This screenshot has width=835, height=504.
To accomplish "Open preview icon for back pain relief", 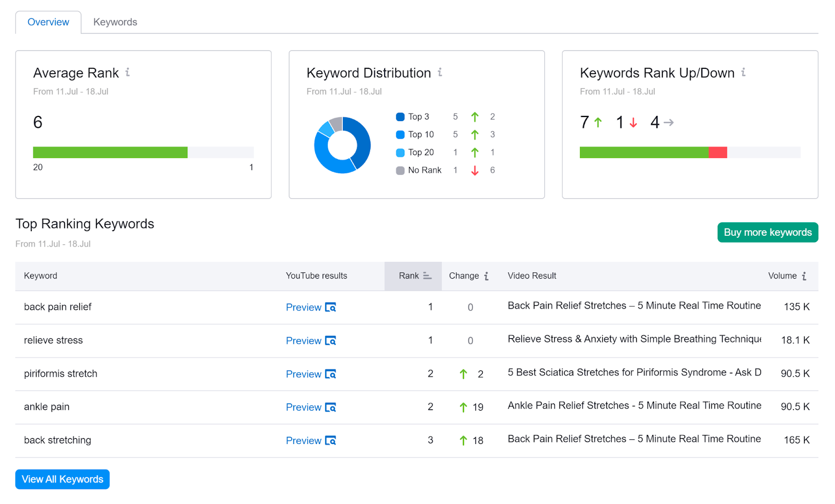I will click(330, 307).
